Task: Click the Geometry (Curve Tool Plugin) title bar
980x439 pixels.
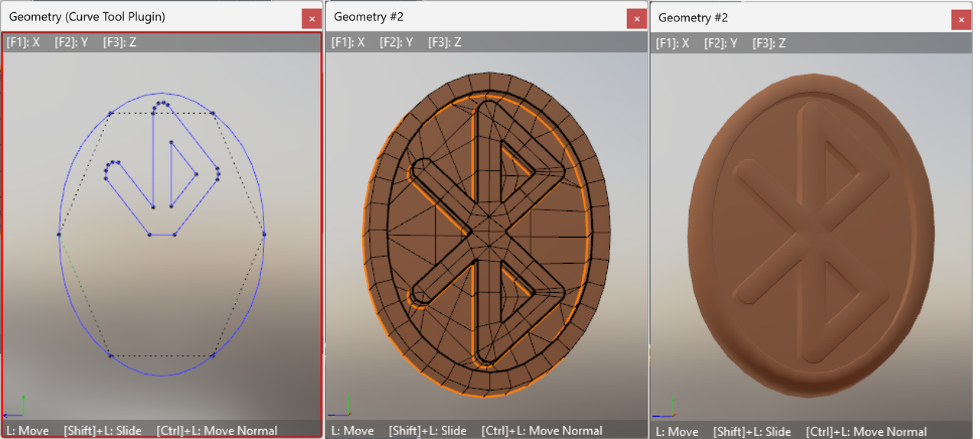Action: point(153,17)
